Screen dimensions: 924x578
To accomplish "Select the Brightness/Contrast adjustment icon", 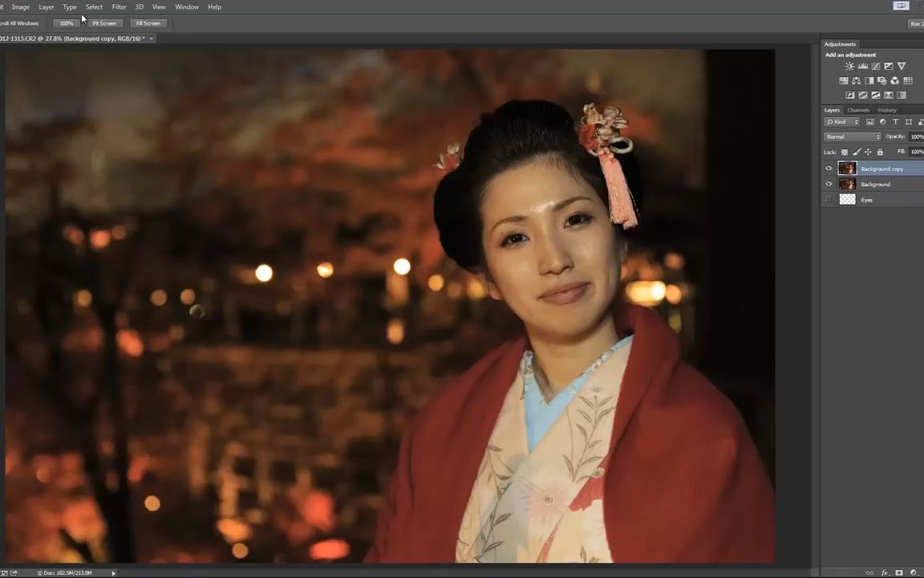I will click(x=849, y=66).
